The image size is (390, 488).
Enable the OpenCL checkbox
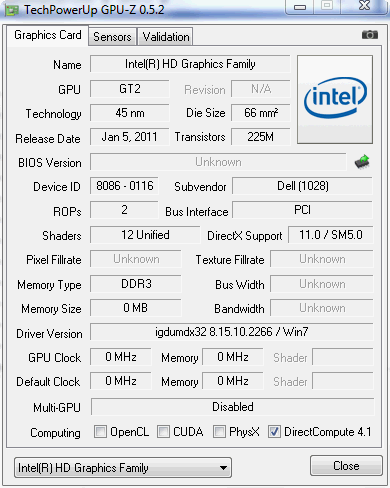(100, 431)
